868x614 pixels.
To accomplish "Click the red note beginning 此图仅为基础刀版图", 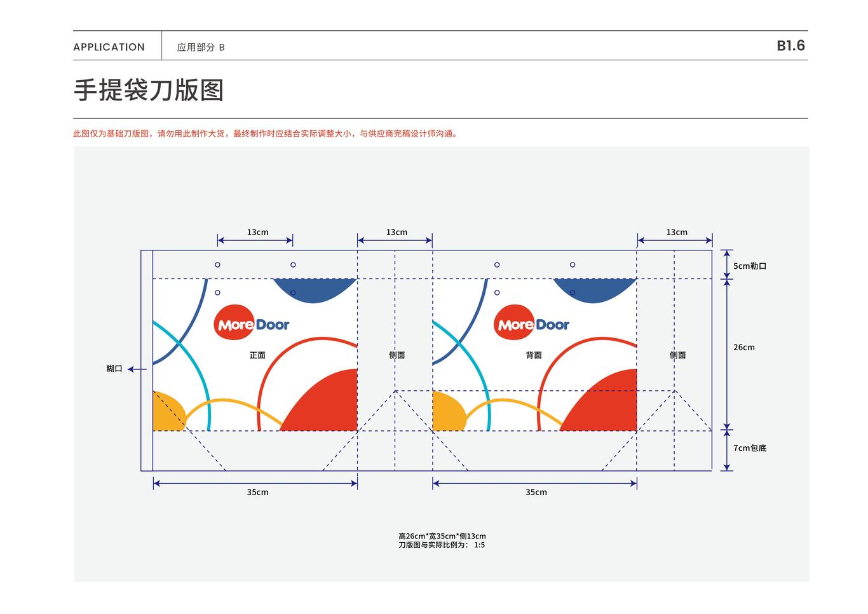I will tap(266, 133).
